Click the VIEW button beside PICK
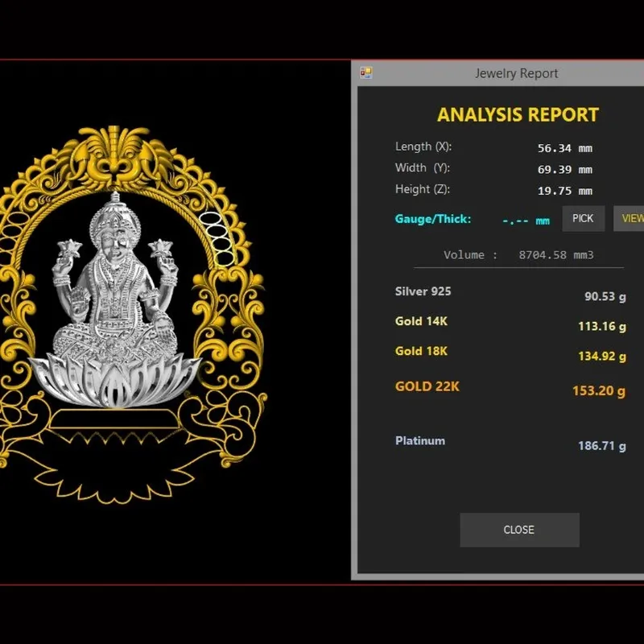The image size is (644, 644). (629, 218)
